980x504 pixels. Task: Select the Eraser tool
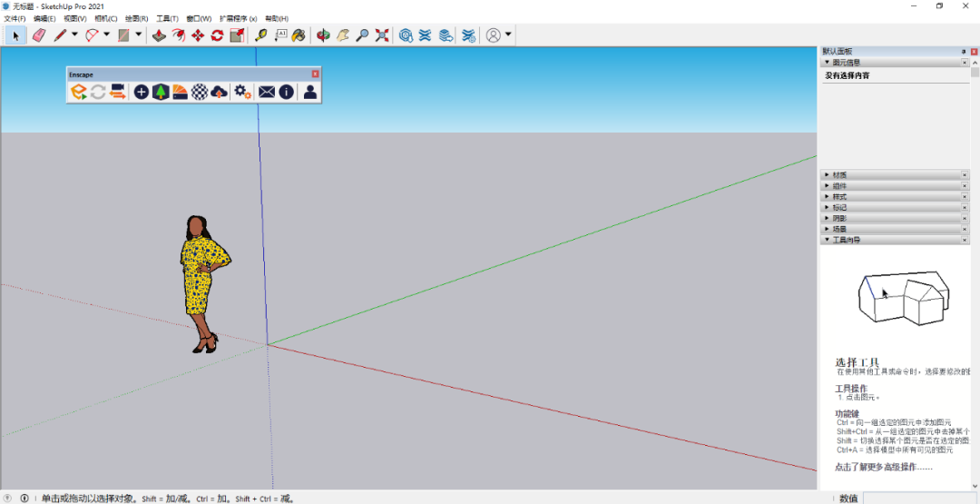38,35
